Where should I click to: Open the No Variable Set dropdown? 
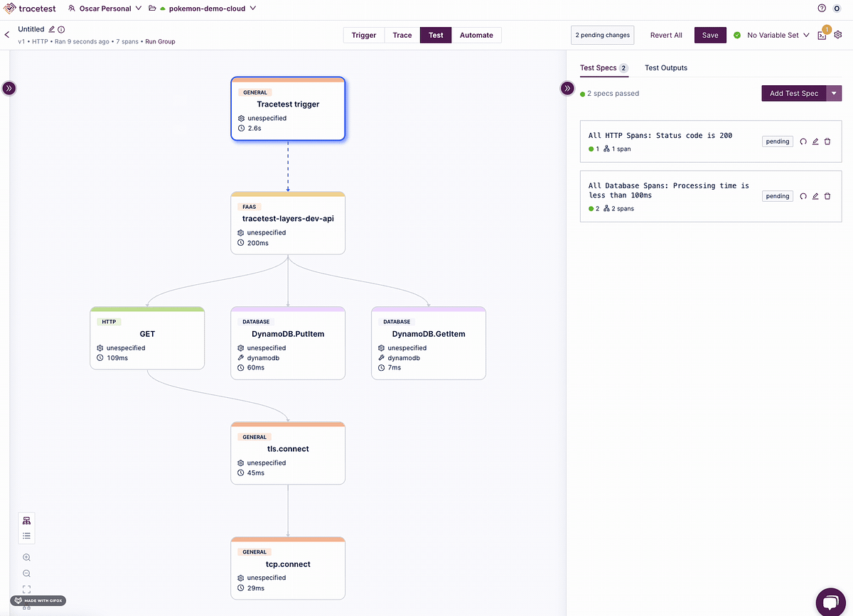(771, 34)
